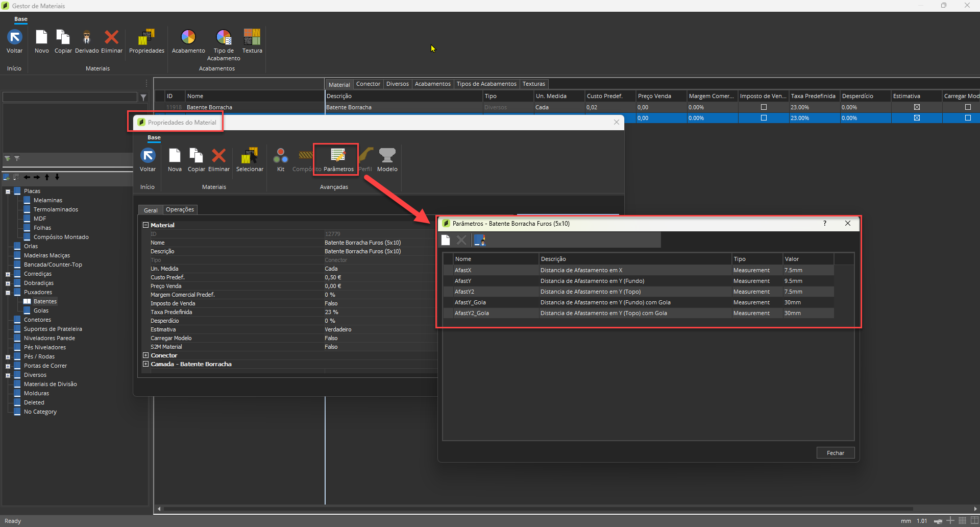This screenshot has width=980, height=527.
Task: Click the Selecionar material icon
Action: pyautogui.click(x=250, y=155)
